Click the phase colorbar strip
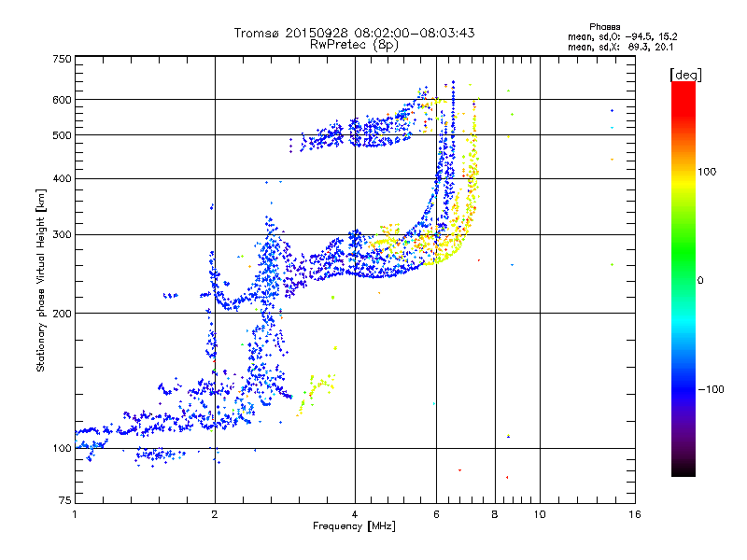The image size is (747, 560). pos(684,278)
